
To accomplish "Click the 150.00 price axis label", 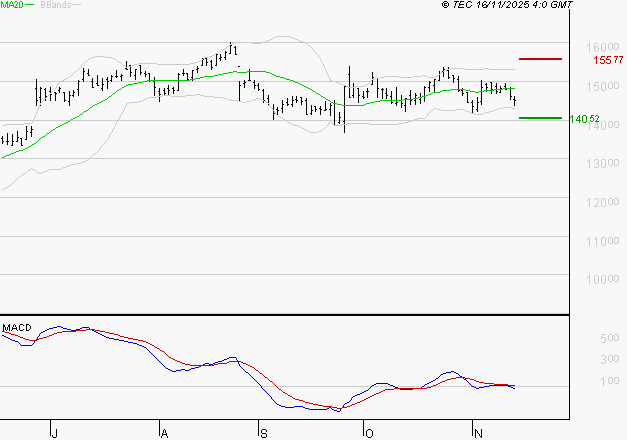I will 603,86.
